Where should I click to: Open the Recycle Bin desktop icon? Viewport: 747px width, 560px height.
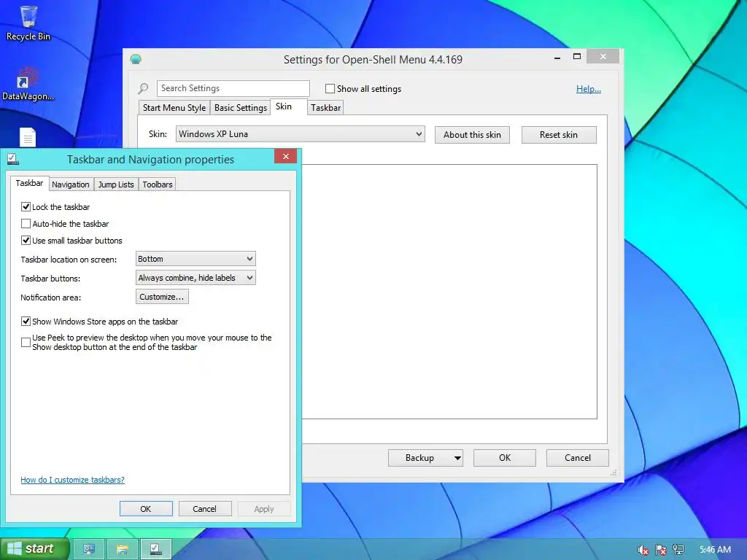point(28,23)
